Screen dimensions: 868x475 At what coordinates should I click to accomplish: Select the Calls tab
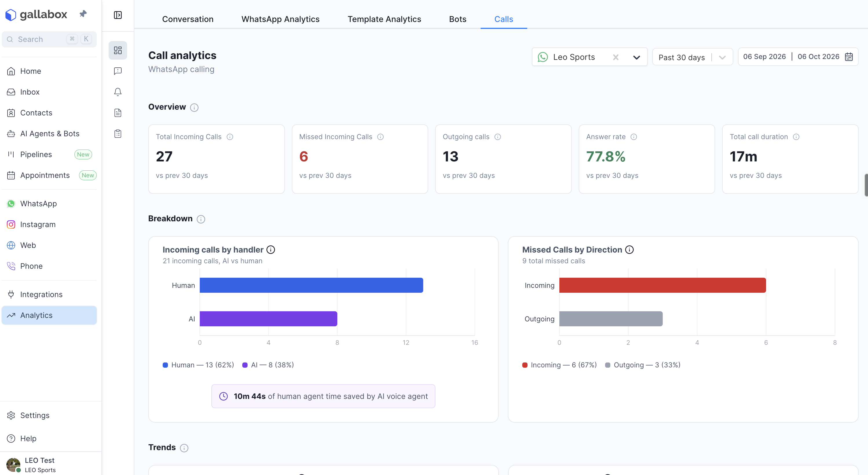[x=504, y=19]
